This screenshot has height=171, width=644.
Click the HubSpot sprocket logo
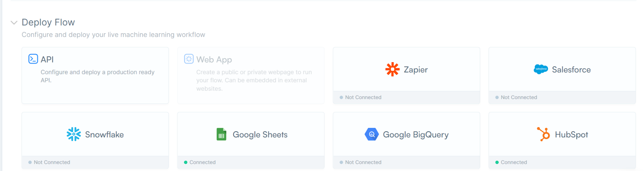point(543,134)
